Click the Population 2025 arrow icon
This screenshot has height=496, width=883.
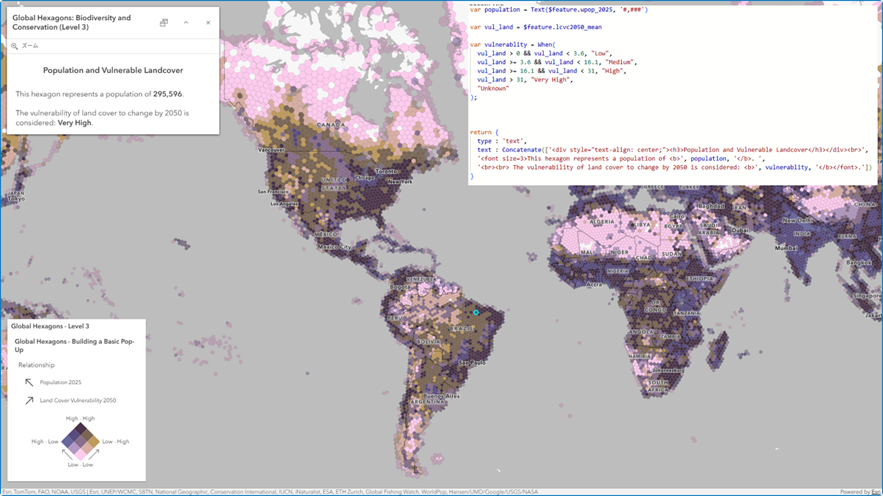(x=29, y=382)
